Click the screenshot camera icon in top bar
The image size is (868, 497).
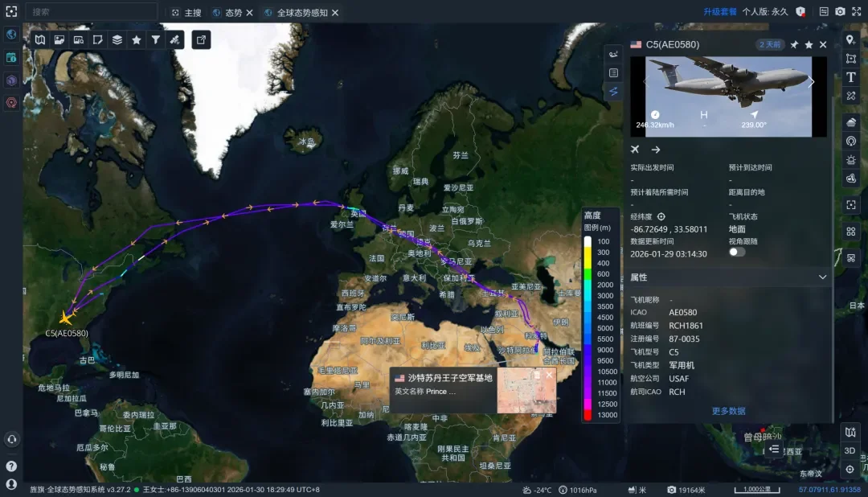click(x=840, y=12)
